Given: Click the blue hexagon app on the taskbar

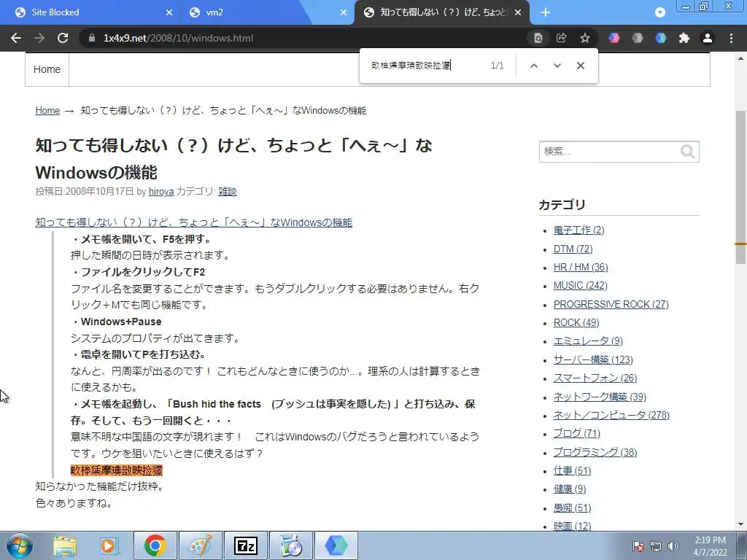Looking at the screenshot, I should point(336,545).
